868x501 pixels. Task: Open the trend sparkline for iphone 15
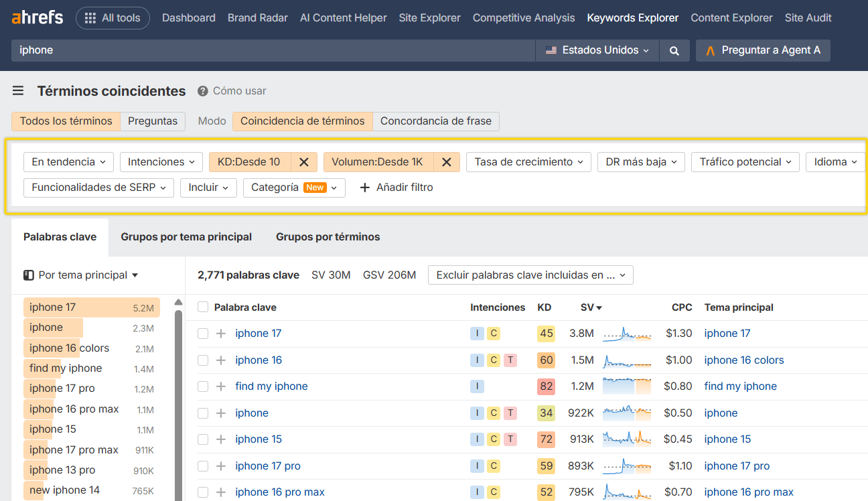tap(627, 439)
